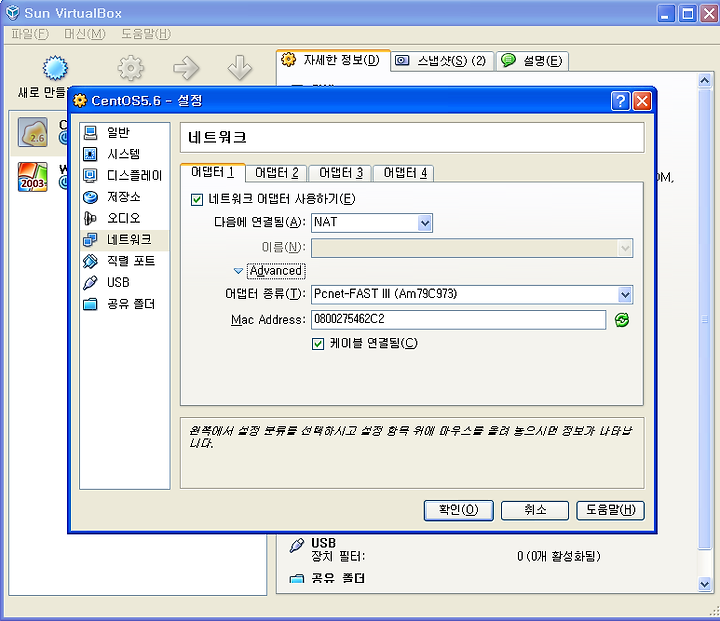The height and width of the screenshot is (621, 720).
Task: Toggle 네트워크 어댑터 사용하기 checkbox
Action: pyautogui.click(x=197, y=199)
